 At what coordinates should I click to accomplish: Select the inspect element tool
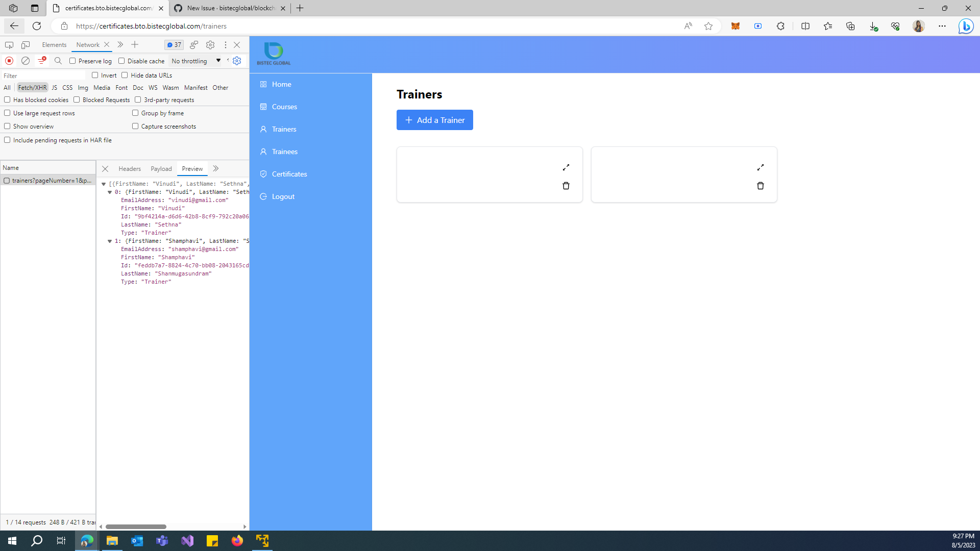click(9, 45)
